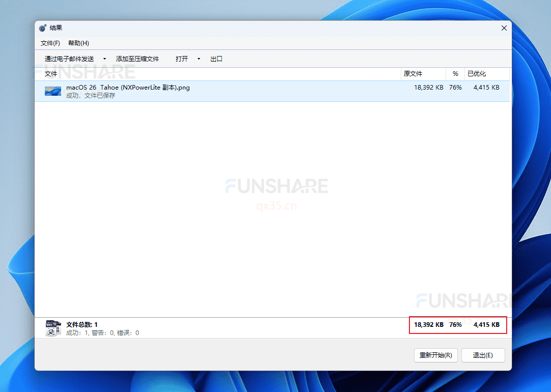Click the 重新开始(R) restart button
This screenshot has height=392, width=551.
pyautogui.click(x=435, y=355)
